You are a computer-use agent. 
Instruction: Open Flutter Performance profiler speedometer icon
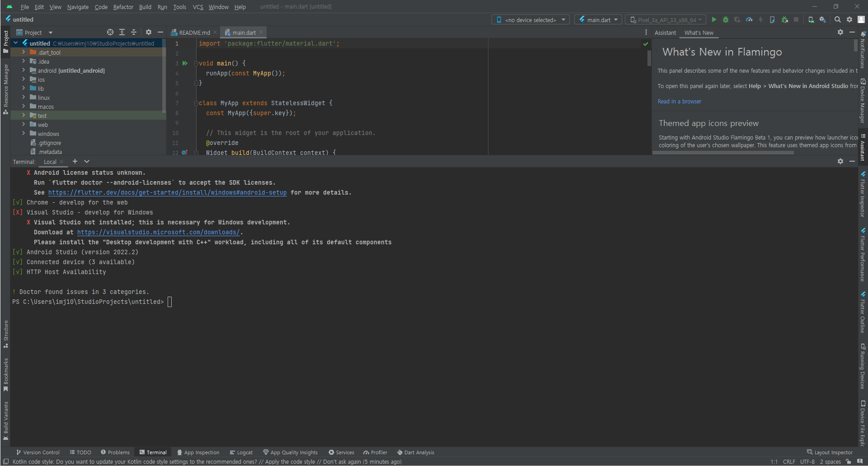(x=749, y=19)
